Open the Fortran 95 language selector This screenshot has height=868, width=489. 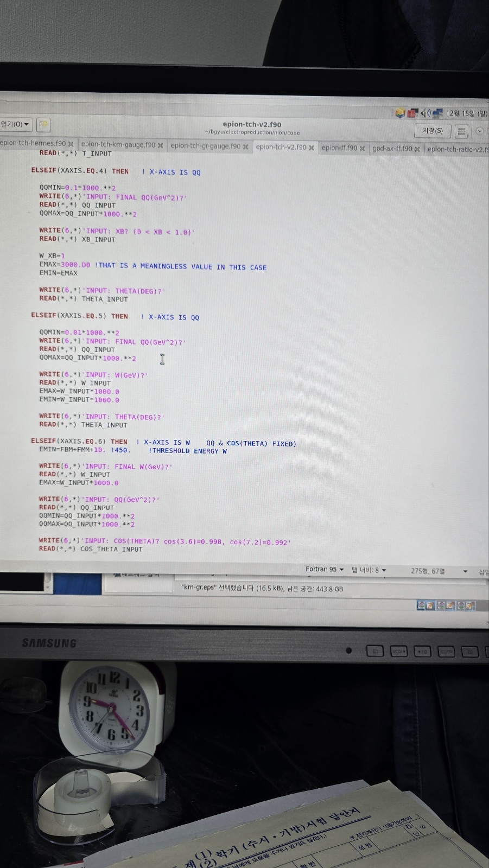[325, 569]
